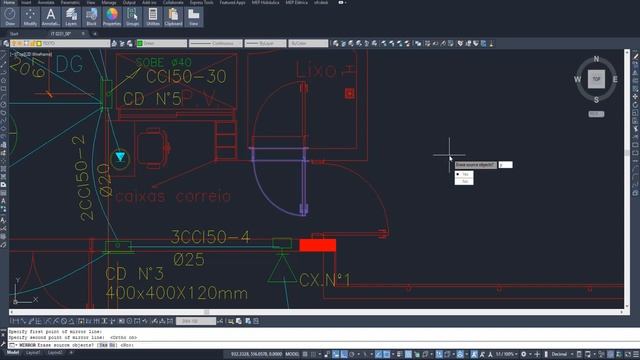
Task: Click the vertical scrollbar down arrow
Action: pyautogui.click(x=627, y=307)
